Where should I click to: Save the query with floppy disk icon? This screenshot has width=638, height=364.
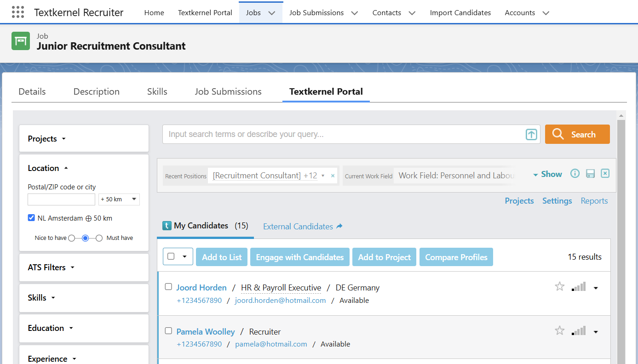point(591,173)
